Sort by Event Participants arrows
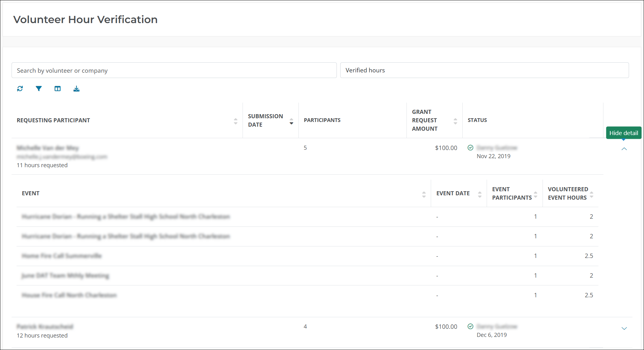The height and width of the screenshot is (350, 644). (536, 195)
